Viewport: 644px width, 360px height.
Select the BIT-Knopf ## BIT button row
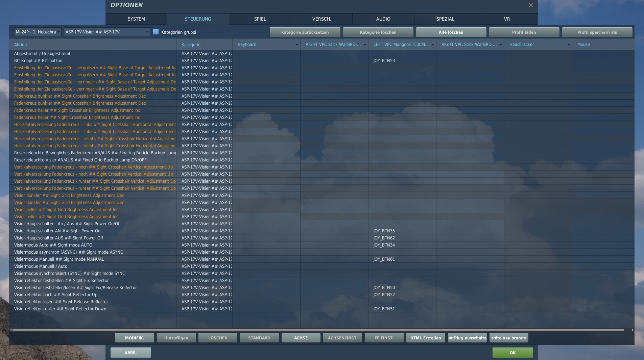coord(321,61)
